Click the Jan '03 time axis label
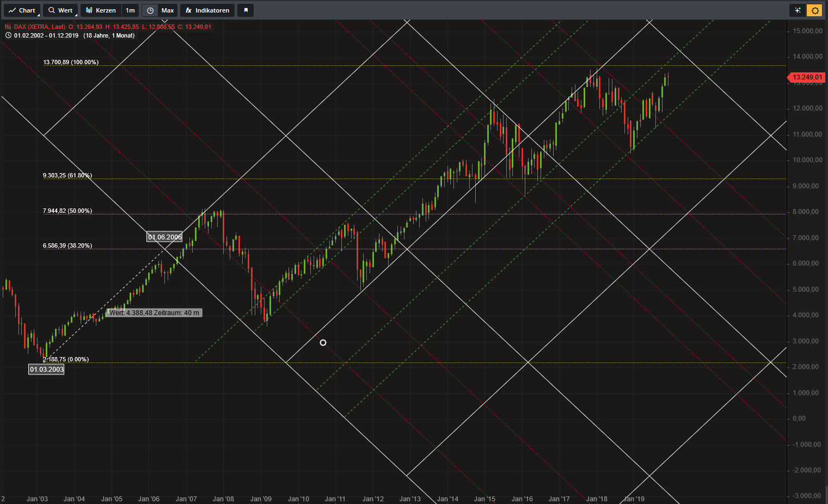Viewport: 828px width, 504px height. (37, 499)
